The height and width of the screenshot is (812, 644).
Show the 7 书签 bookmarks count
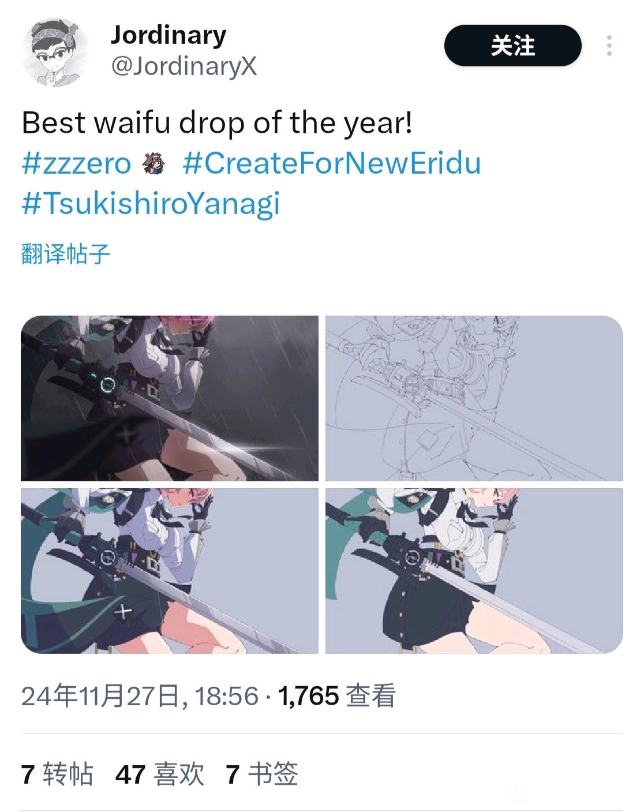261,774
